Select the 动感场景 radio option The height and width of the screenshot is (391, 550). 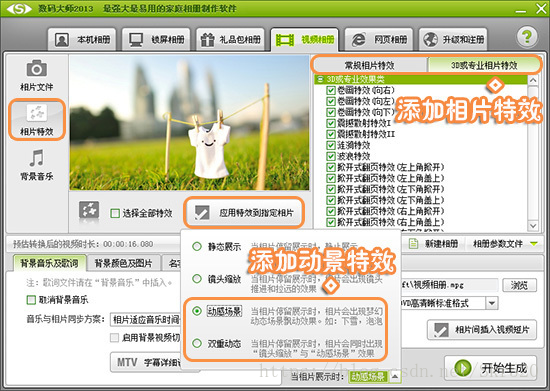pyautogui.click(x=197, y=311)
